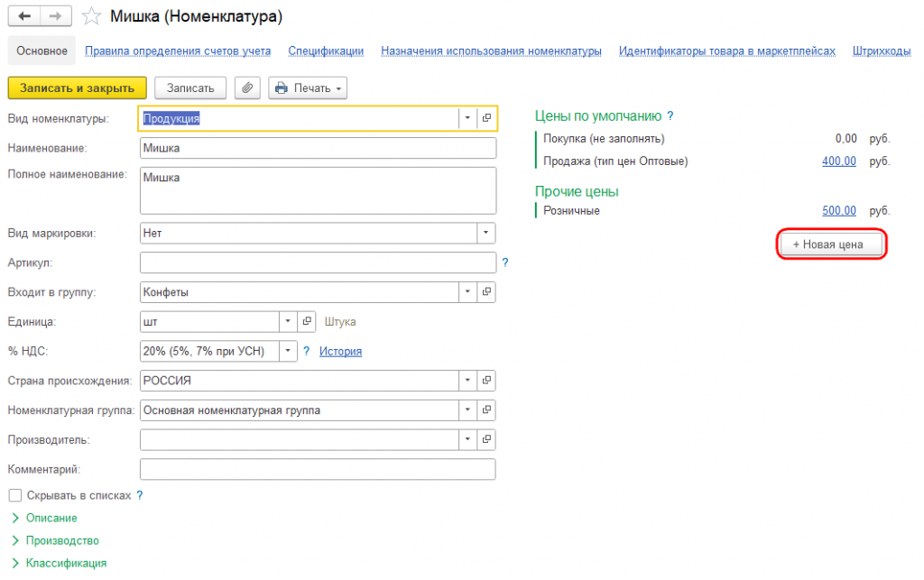Show help for the Артикул field

(x=505, y=262)
